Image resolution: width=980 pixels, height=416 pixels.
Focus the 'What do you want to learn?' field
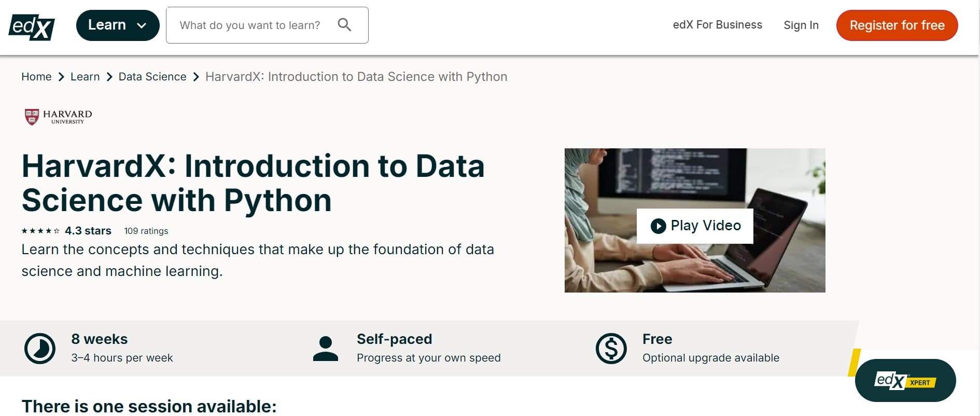267,25
